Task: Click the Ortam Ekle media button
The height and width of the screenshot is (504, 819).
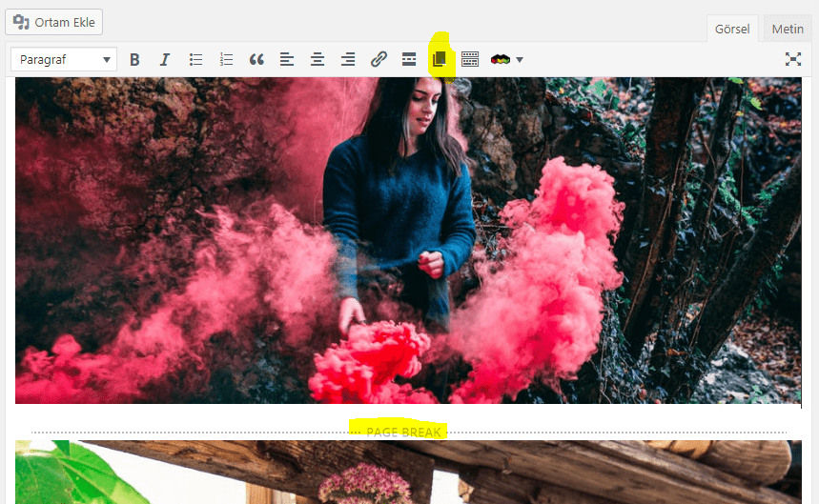Action: [x=54, y=22]
